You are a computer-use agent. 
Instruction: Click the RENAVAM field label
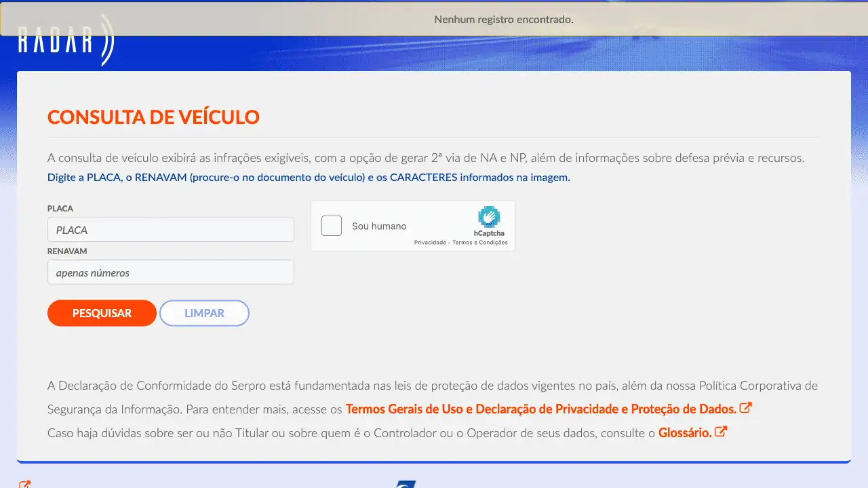click(x=67, y=251)
